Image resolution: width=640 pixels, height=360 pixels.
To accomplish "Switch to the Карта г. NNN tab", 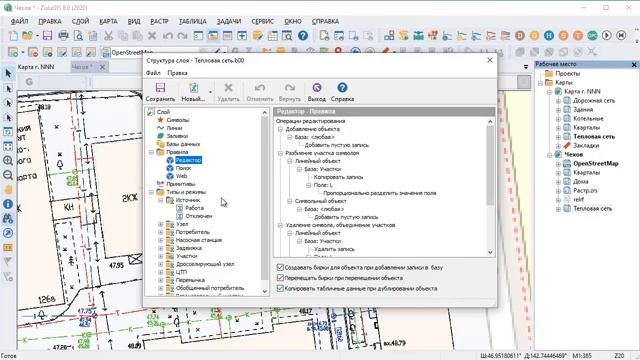I will (x=36, y=67).
